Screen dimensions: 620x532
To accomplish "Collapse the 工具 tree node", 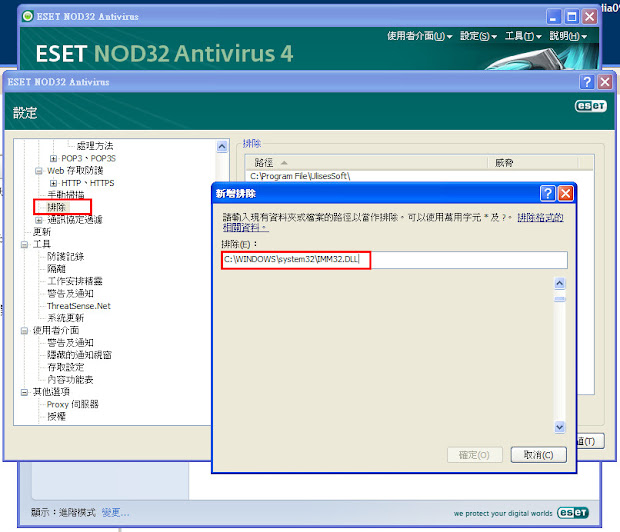I will click(x=24, y=244).
